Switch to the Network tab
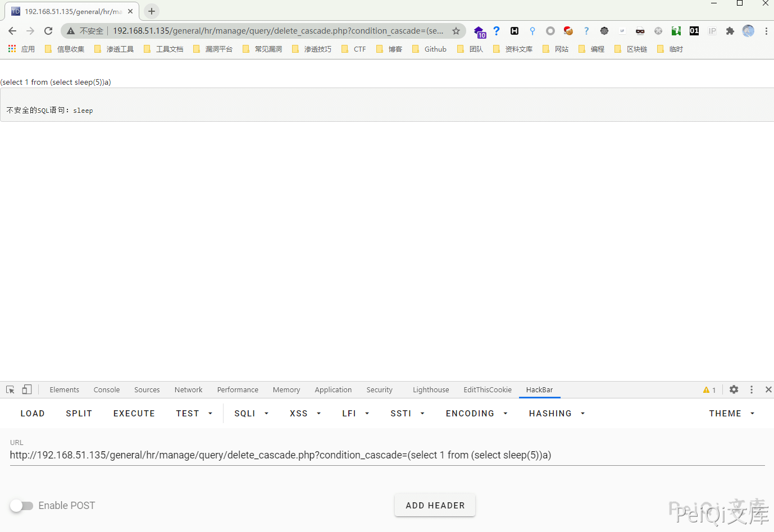The height and width of the screenshot is (532, 774). 188,389
